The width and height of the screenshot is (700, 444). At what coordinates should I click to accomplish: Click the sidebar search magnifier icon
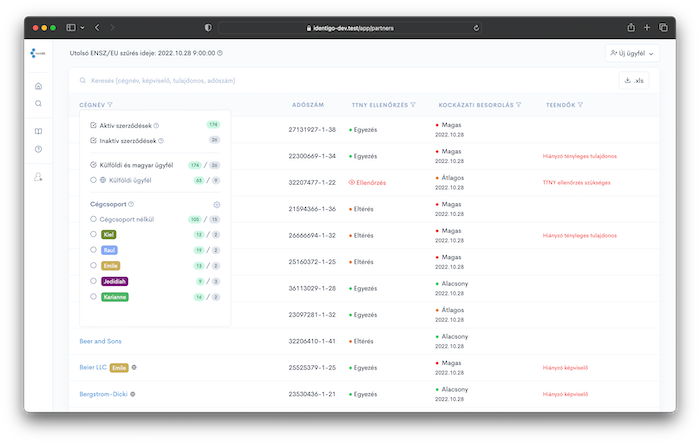(x=38, y=103)
